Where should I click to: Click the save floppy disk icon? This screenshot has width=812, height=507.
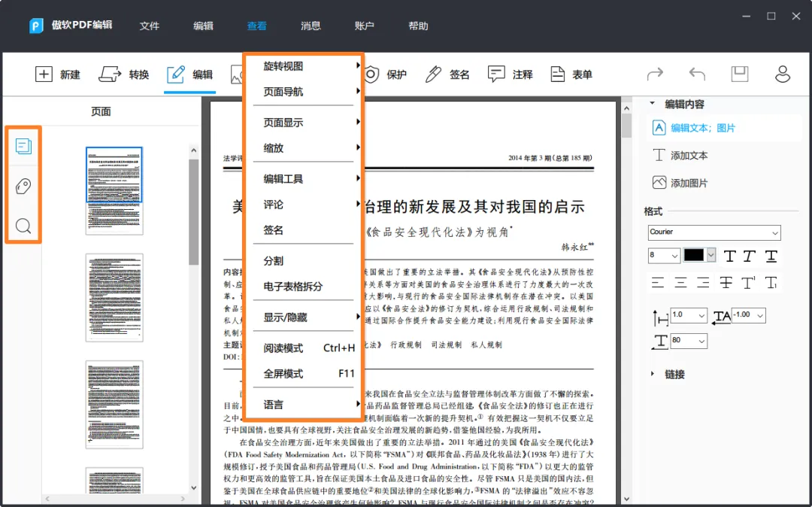740,74
